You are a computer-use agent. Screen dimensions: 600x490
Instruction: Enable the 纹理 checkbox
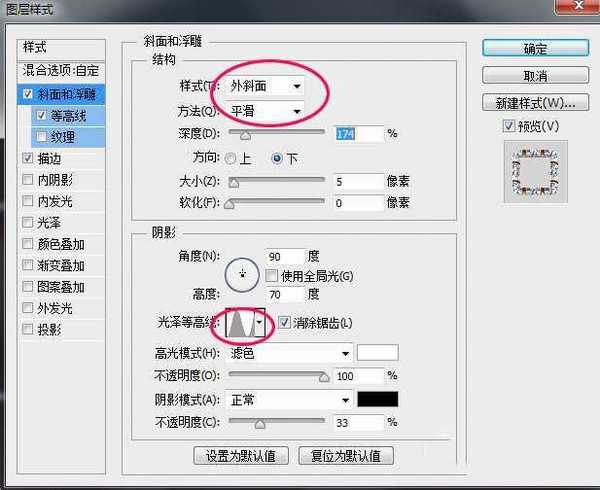(x=41, y=137)
